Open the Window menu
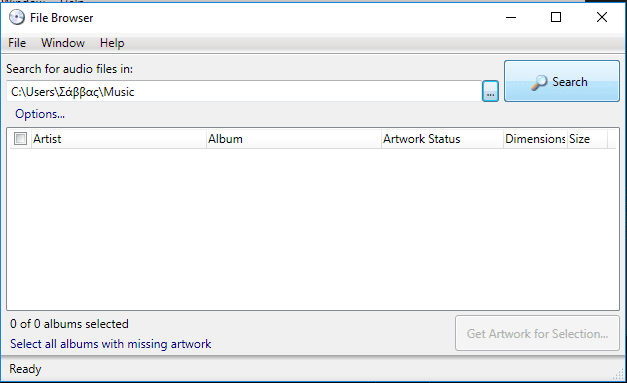The image size is (627, 383). pyautogui.click(x=63, y=43)
